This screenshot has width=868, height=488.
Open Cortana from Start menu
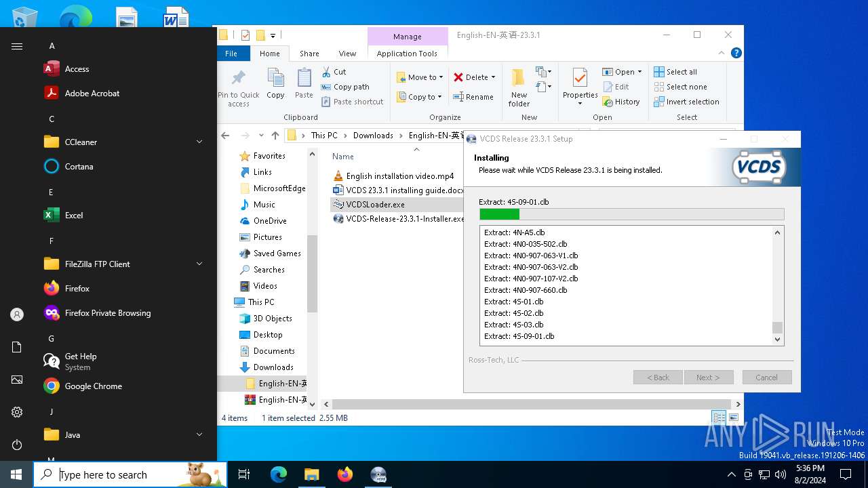coord(68,167)
